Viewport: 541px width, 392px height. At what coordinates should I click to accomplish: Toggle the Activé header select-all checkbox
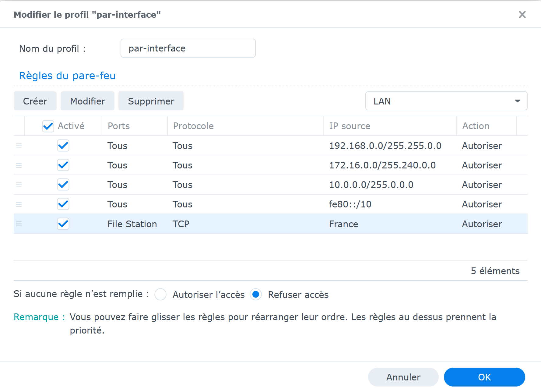48,126
